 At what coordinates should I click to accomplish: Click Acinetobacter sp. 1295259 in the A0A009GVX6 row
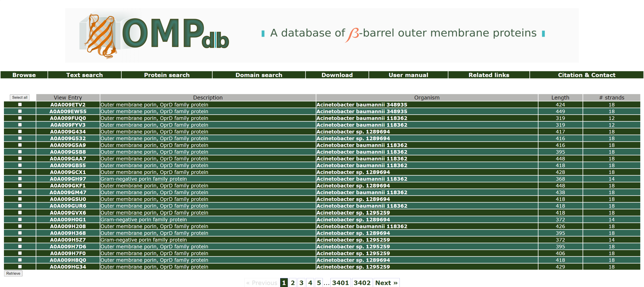(353, 213)
